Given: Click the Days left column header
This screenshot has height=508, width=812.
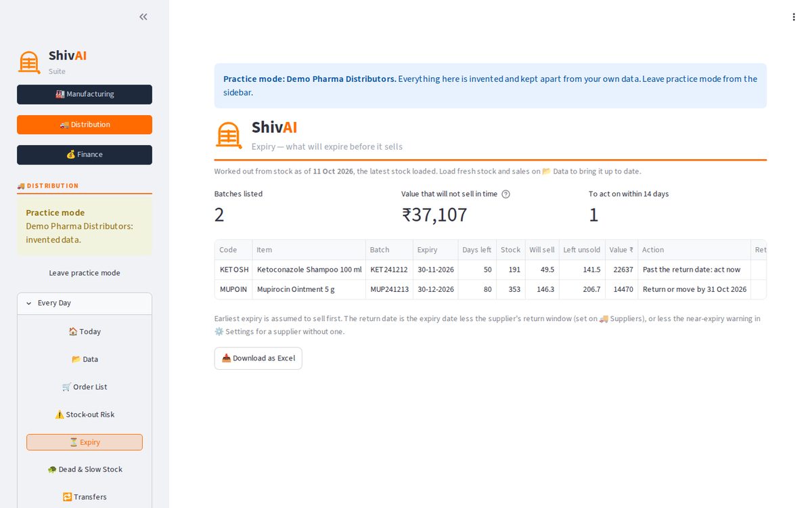Looking at the screenshot, I should pos(477,250).
